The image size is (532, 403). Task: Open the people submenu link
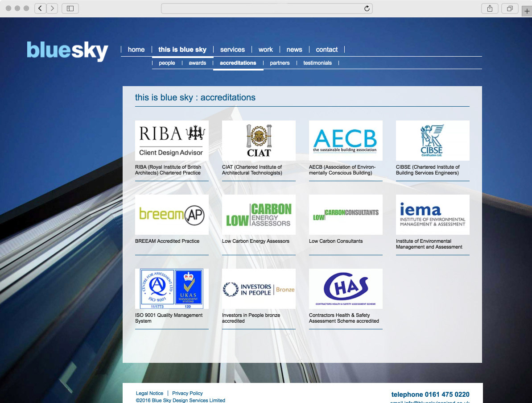167,63
